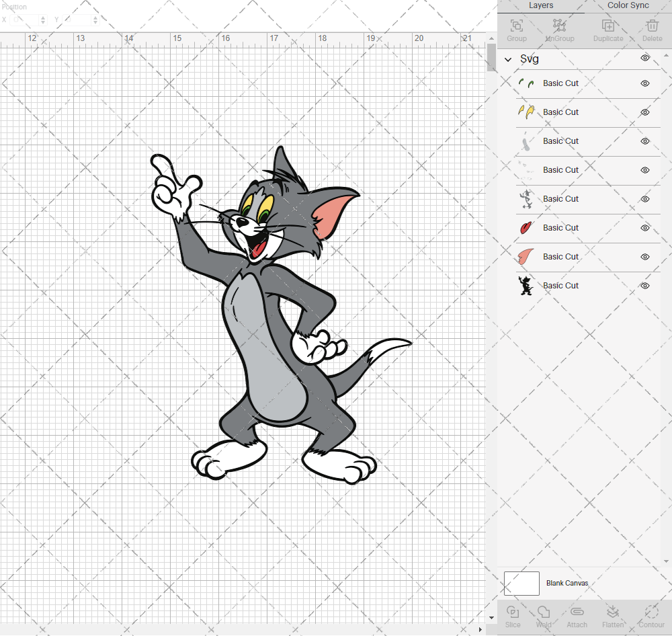
Task: Click the UnGroup icon
Action: coord(559,26)
